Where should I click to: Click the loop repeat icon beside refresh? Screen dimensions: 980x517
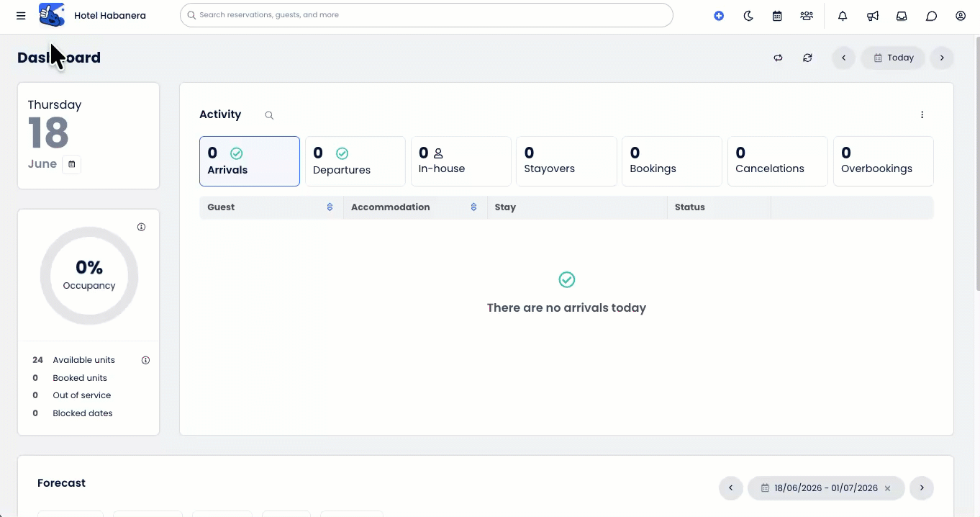[x=778, y=58]
